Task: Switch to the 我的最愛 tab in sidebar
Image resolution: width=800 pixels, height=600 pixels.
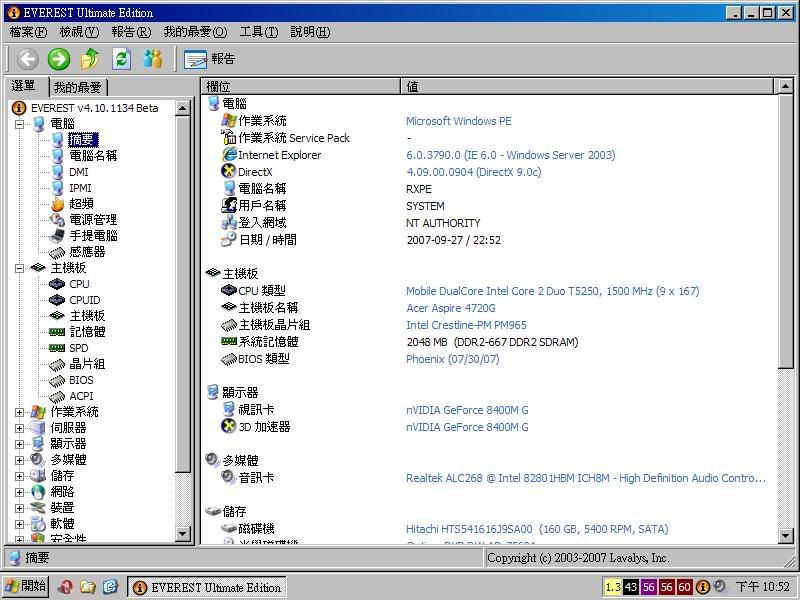Action: [78, 87]
